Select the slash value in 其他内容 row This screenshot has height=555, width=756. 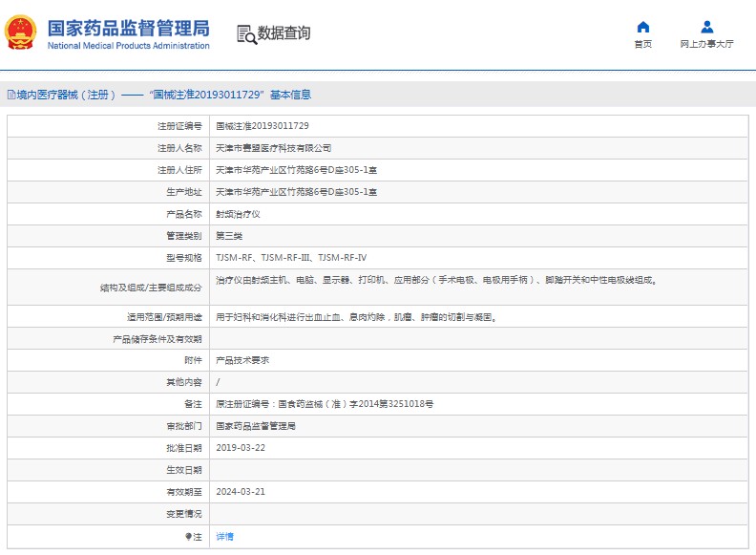point(218,382)
